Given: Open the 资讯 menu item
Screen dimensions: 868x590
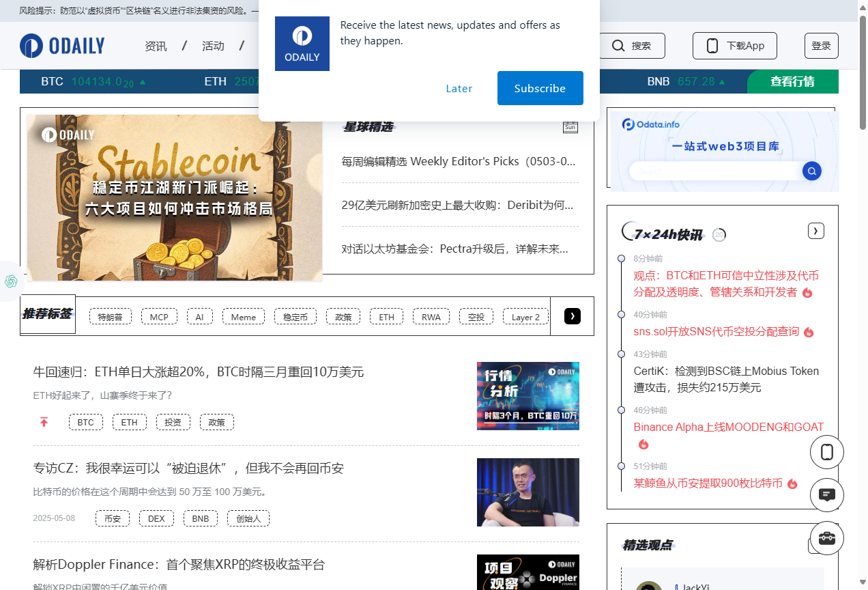Looking at the screenshot, I should [x=156, y=46].
